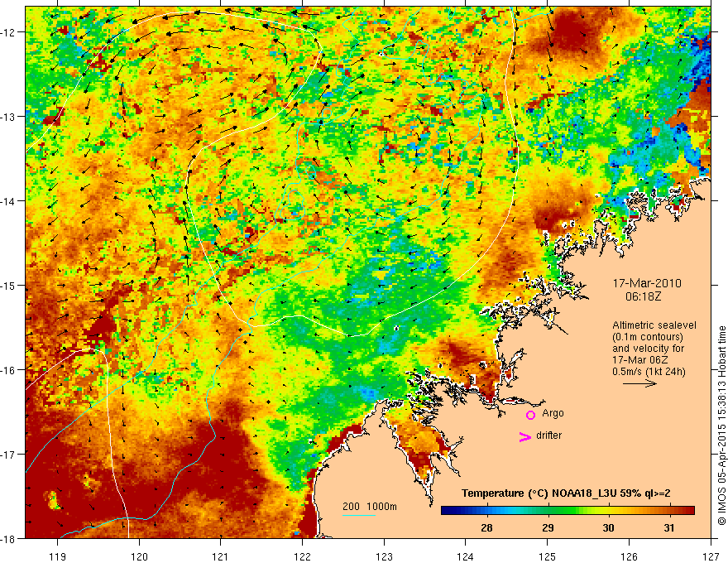The height and width of the screenshot is (563, 728).
Task: Click the temperature color bar at 30
Action: 608,511
